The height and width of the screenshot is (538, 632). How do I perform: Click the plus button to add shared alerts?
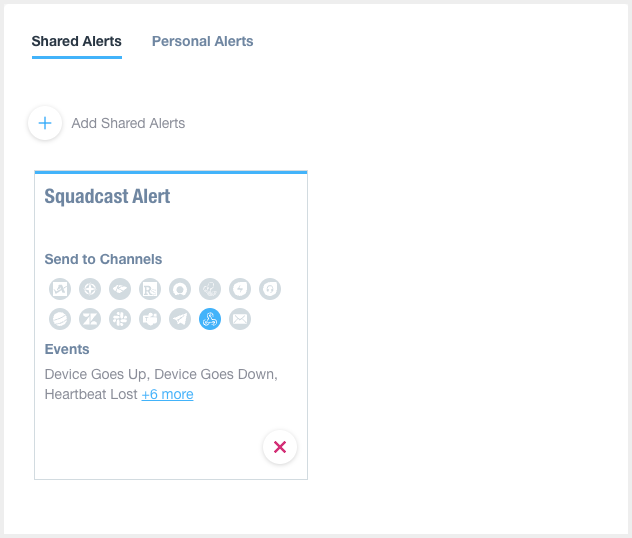tap(45, 123)
